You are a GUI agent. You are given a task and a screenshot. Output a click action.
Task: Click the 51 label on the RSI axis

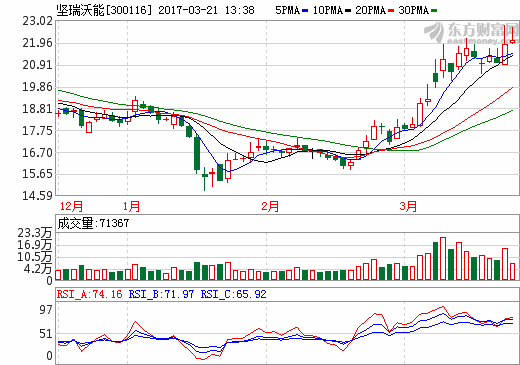click(x=46, y=334)
